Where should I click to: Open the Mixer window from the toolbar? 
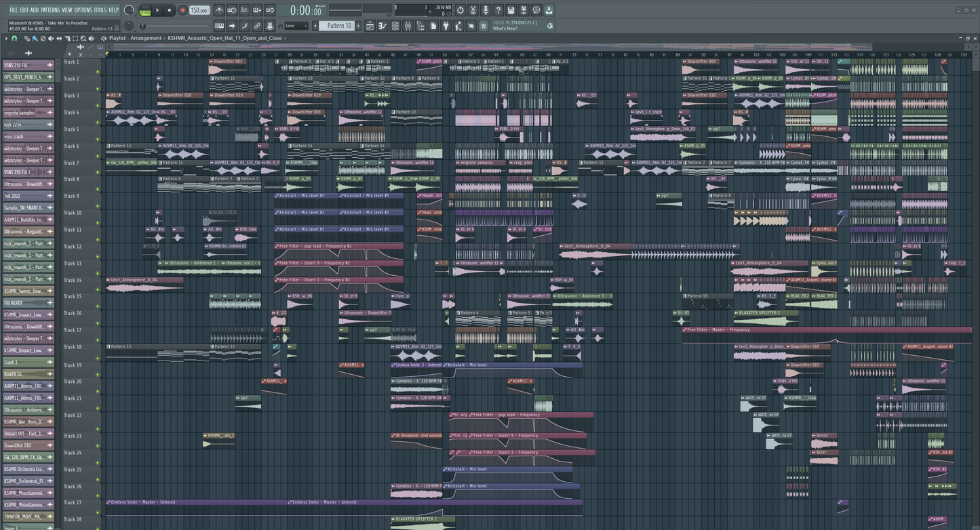(408, 26)
